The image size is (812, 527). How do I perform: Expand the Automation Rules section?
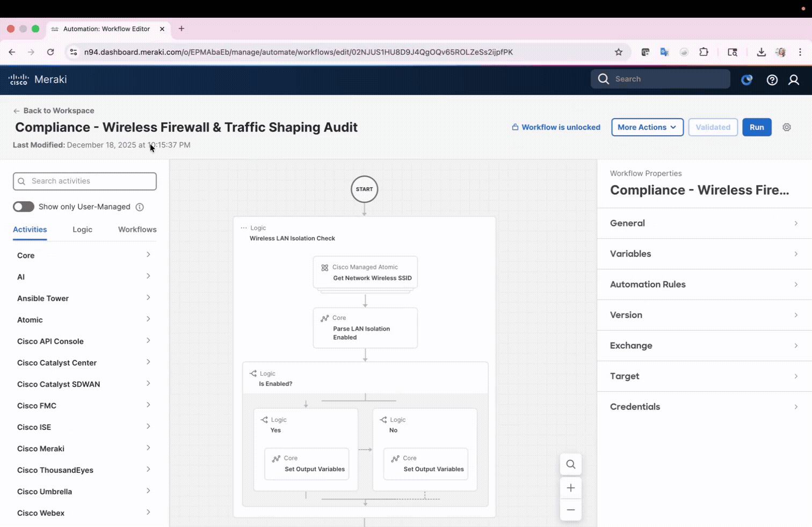[704, 284]
